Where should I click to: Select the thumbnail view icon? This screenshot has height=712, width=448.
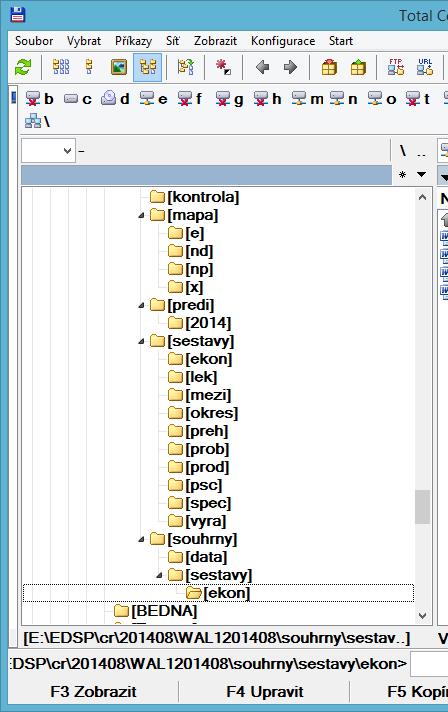point(119,68)
